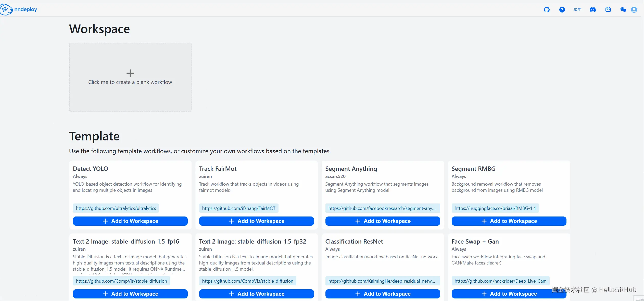Viewport: 644px width, 301px height.
Task: Open the ultralytics GitHub link
Action: 116,208
